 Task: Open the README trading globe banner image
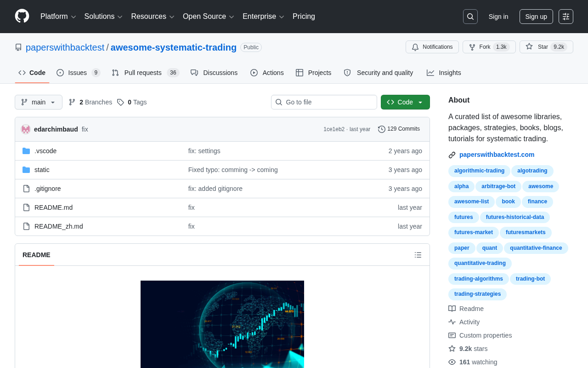pyautogui.click(x=222, y=324)
